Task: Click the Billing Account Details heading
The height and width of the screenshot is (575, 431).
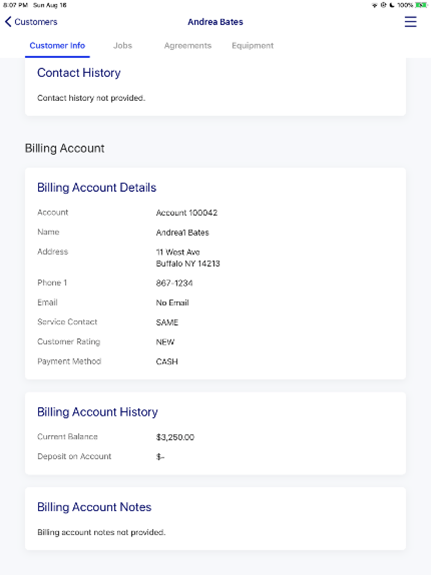Action: coord(97,187)
